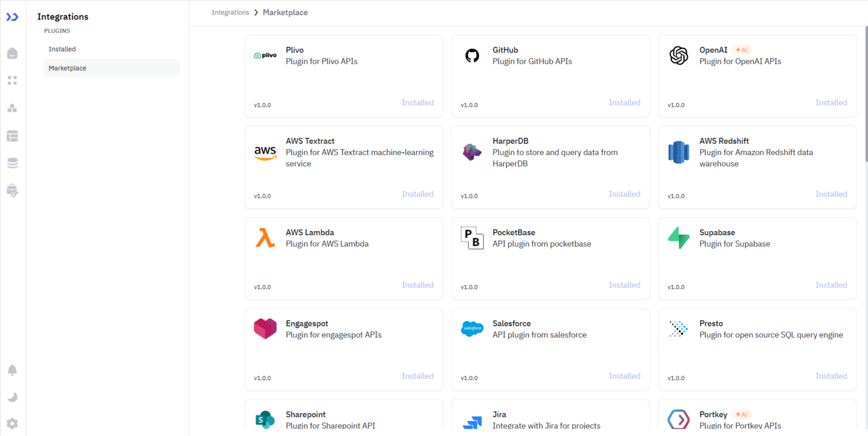Viewport: 868px width, 436px height.
Task: Click the PocketBase plugin title
Action: pyautogui.click(x=514, y=232)
